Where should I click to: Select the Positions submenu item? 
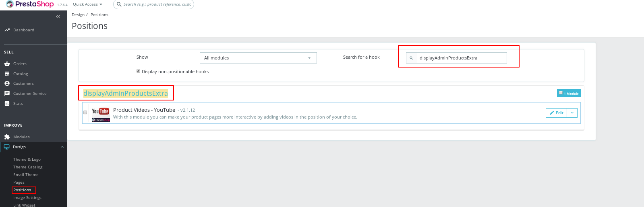[22, 190]
